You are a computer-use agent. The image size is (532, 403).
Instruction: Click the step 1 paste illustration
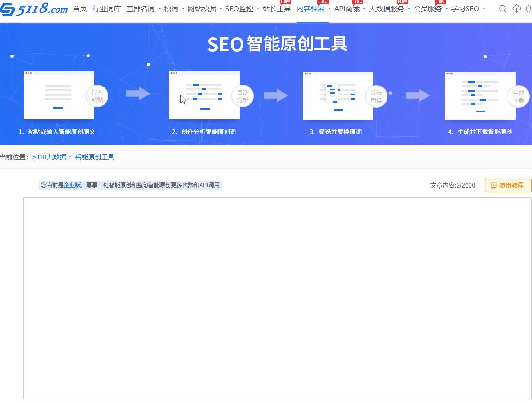[x=59, y=95]
